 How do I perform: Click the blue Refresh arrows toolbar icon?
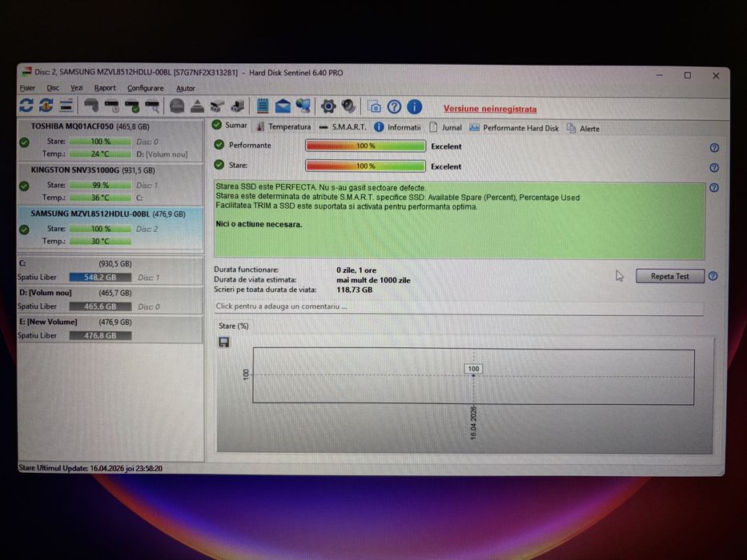click(26, 106)
